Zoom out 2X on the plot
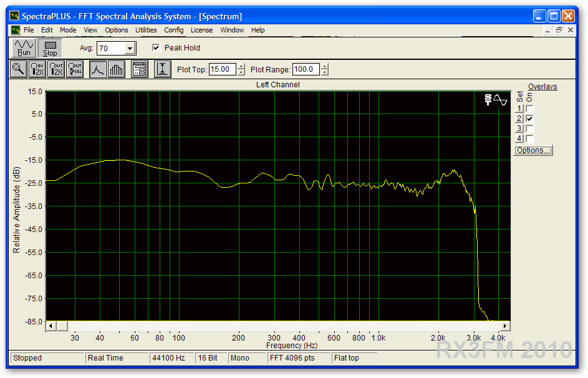Image resolution: width=588 pixels, height=378 pixels. [56, 69]
